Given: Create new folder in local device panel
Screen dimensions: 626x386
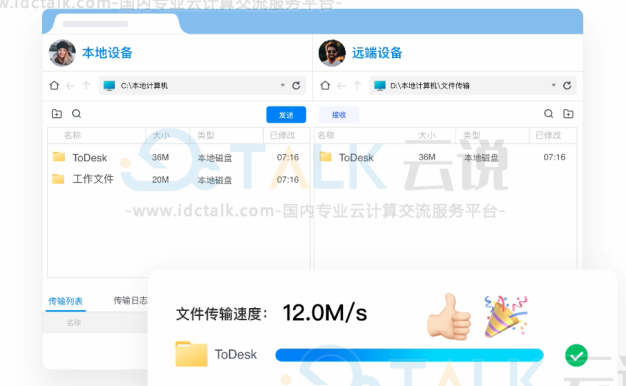Looking at the screenshot, I should click(57, 114).
